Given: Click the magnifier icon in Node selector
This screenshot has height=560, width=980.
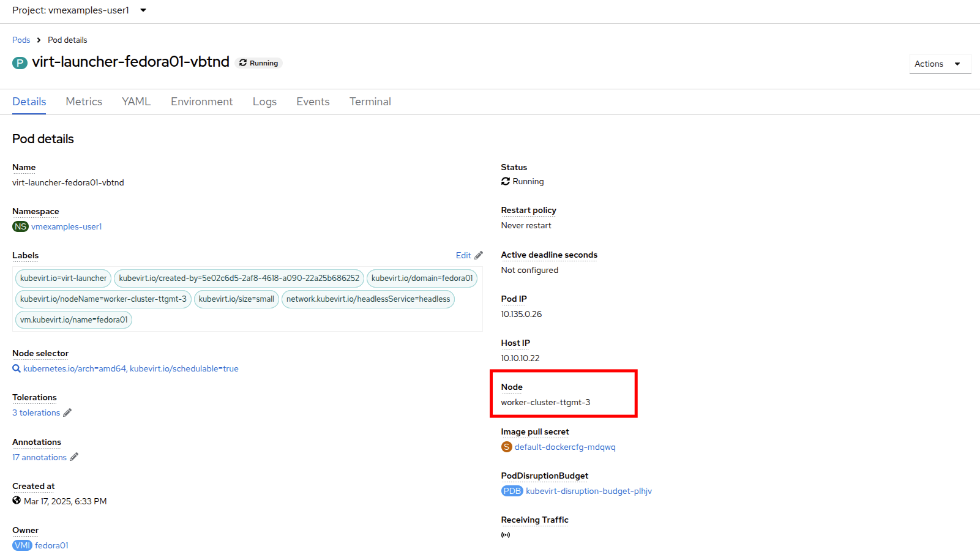Looking at the screenshot, I should (x=17, y=368).
